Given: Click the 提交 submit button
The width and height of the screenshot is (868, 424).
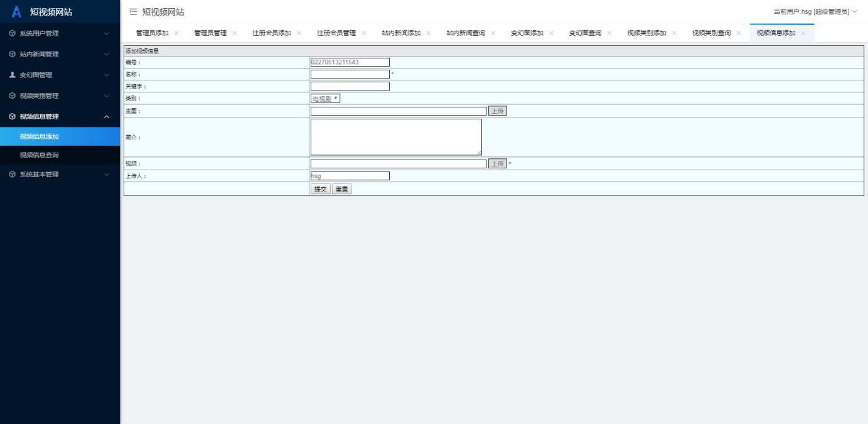Looking at the screenshot, I should [320, 189].
